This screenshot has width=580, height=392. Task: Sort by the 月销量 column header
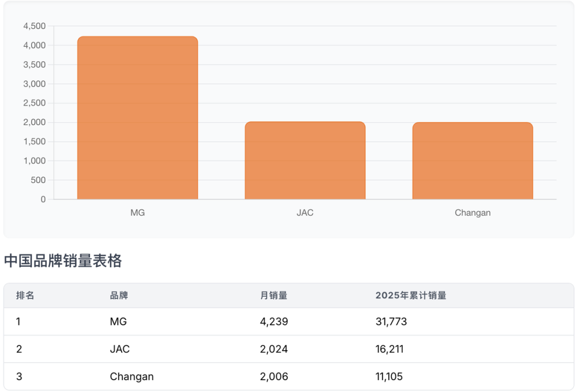click(x=273, y=295)
